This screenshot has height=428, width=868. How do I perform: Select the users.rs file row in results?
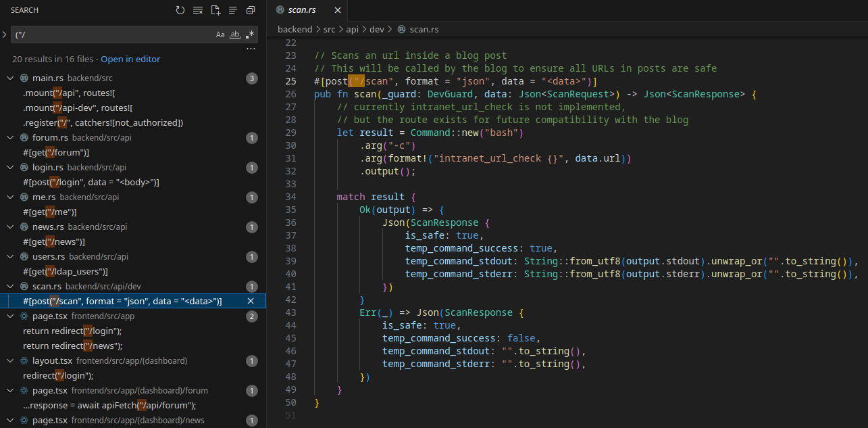(133, 257)
